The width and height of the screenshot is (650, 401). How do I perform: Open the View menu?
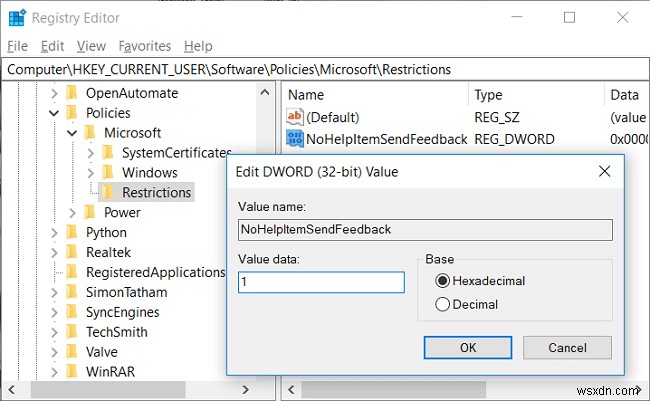[x=91, y=46]
